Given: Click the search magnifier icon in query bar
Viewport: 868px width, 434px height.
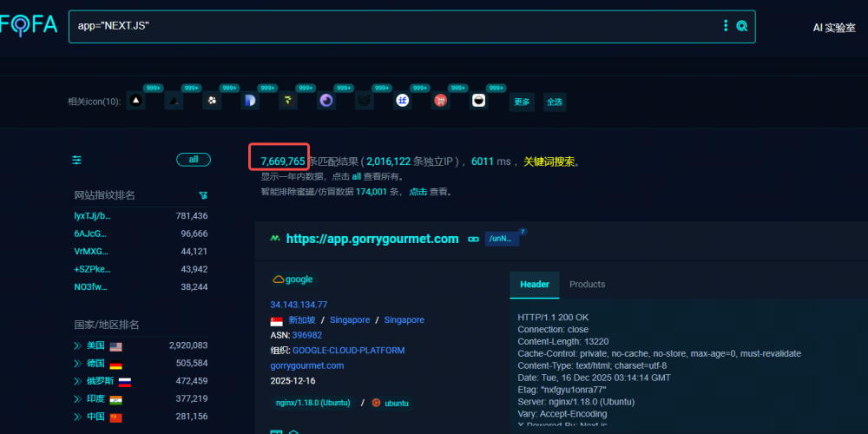Looking at the screenshot, I should click(742, 26).
